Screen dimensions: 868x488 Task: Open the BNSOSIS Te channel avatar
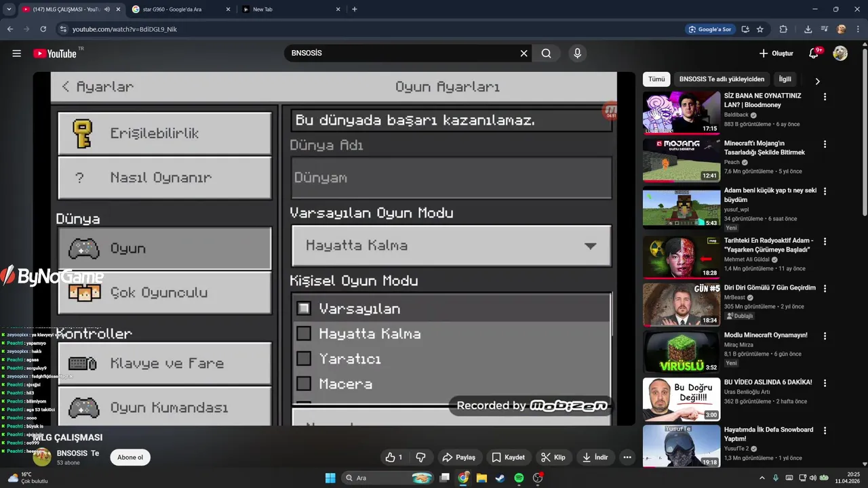point(42,457)
